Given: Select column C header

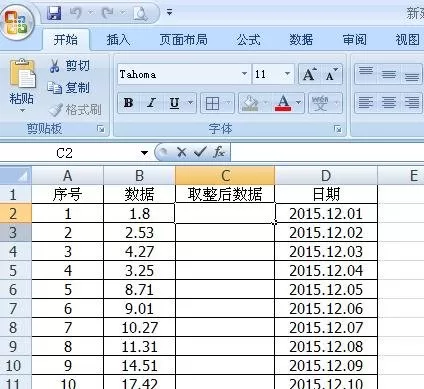Looking at the screenshot, I should 225,175.
